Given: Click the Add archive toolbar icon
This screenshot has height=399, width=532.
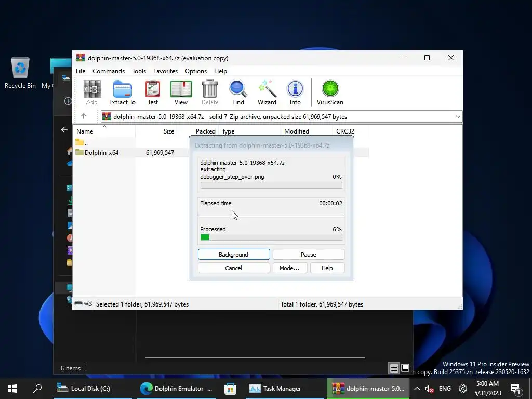Looking at the screenshot, I should pos(92,92).
